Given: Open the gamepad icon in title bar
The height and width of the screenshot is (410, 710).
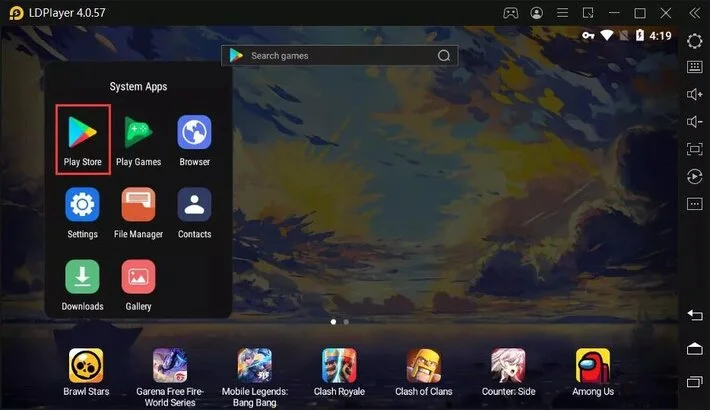Looking at the screenshot, I should [x=511, y=13].
